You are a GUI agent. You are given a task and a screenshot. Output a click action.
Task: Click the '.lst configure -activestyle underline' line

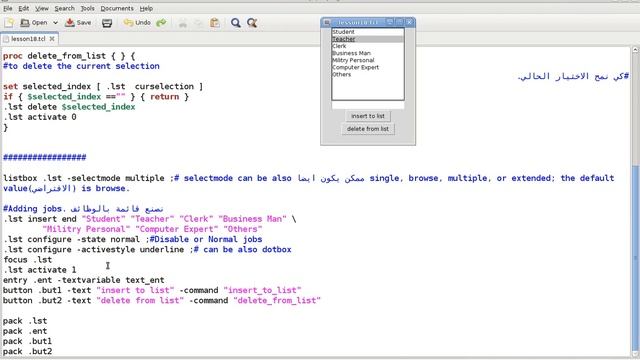click(x=147, y=249)
